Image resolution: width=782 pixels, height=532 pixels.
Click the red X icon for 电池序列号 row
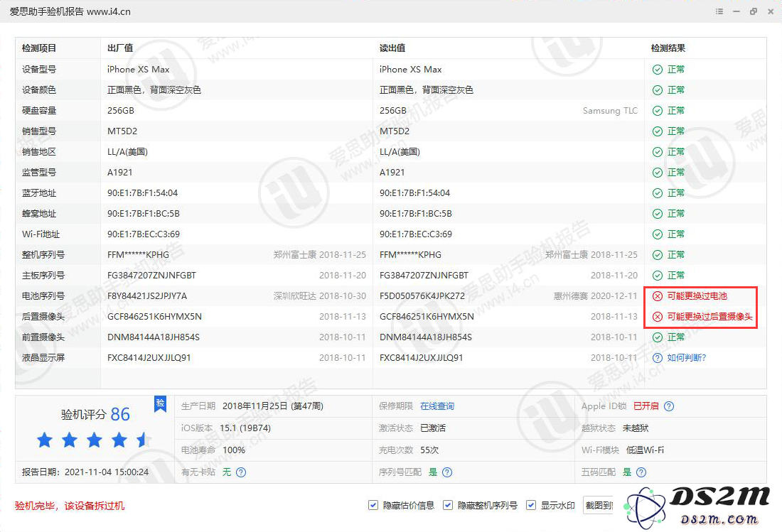[x=658, y=296]
